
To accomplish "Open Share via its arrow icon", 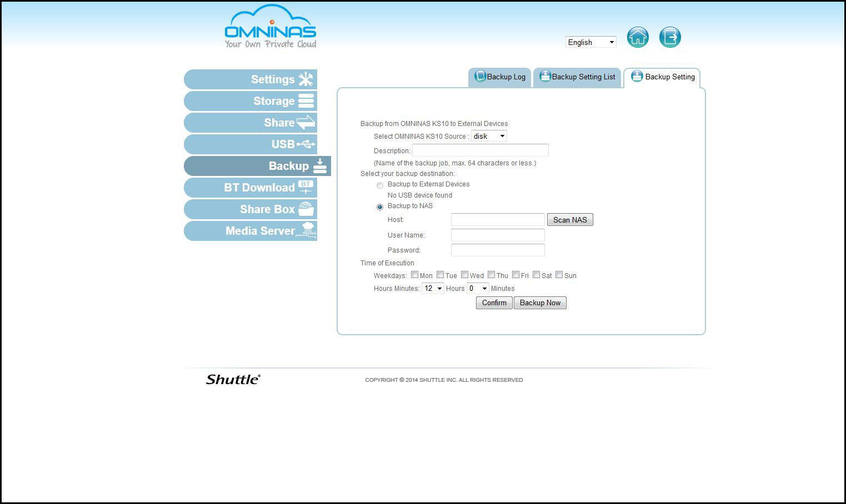I will 306,122.
